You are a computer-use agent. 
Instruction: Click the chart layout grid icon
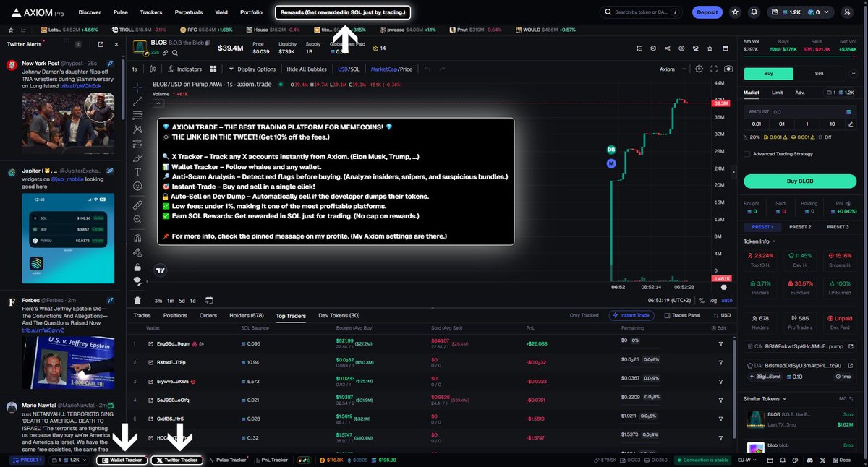pyautogui.click(x=213, y=69)
